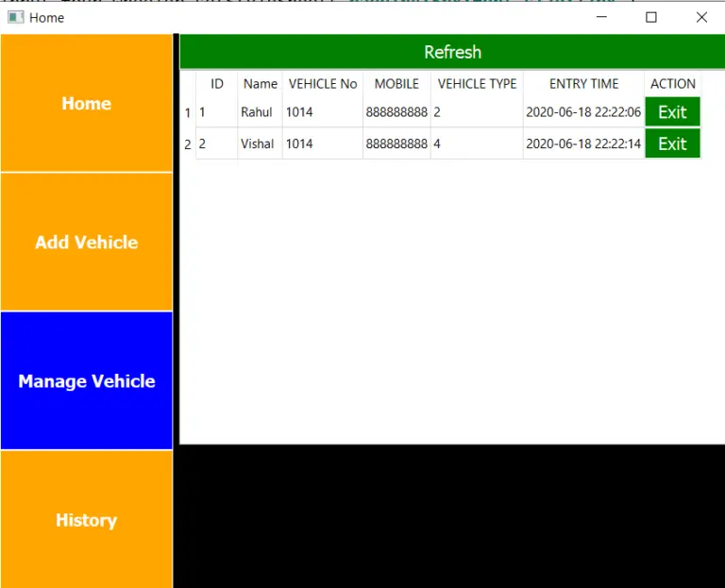Viewport: 725px width, 588px height.
Task: Open the History section
Action: coord(87,519)
